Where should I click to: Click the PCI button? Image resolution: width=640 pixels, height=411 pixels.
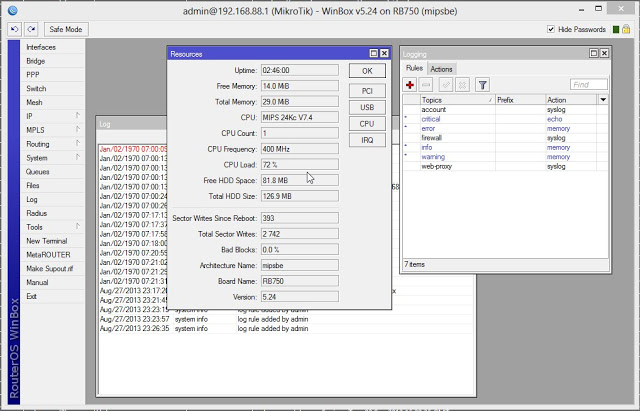pyautogui.click(x=367, y=91)
